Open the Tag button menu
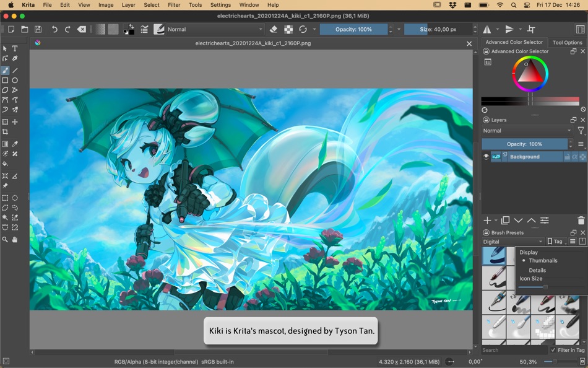The width and height of the screenshot is (588, 368). pyautogui.click(x=556, y=242)
